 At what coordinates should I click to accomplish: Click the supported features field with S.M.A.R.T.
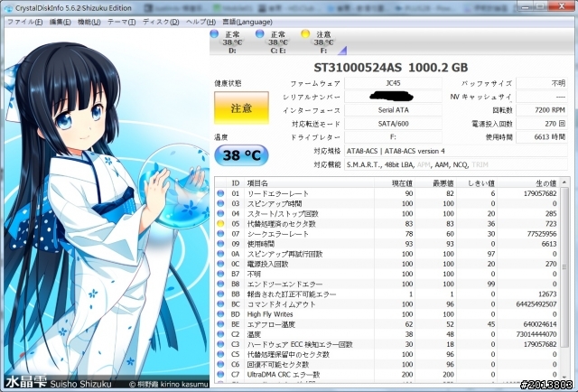point(456,165)
